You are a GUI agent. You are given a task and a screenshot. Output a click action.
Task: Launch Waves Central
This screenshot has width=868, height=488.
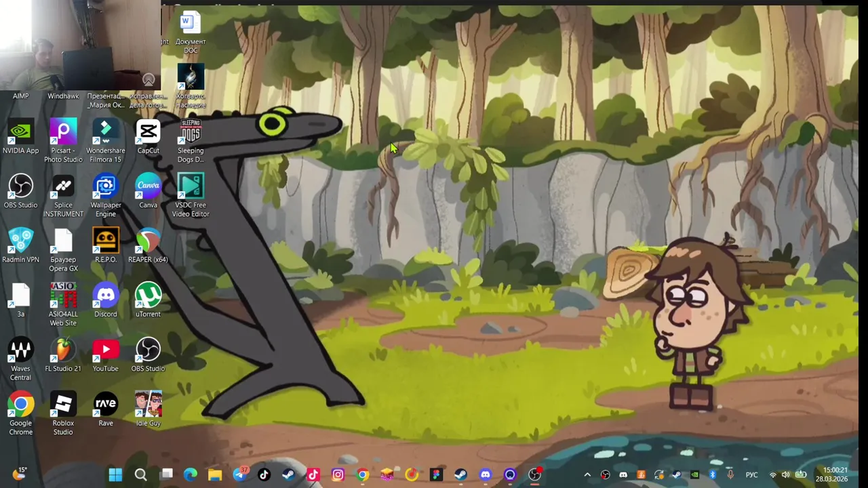[20, 359]
